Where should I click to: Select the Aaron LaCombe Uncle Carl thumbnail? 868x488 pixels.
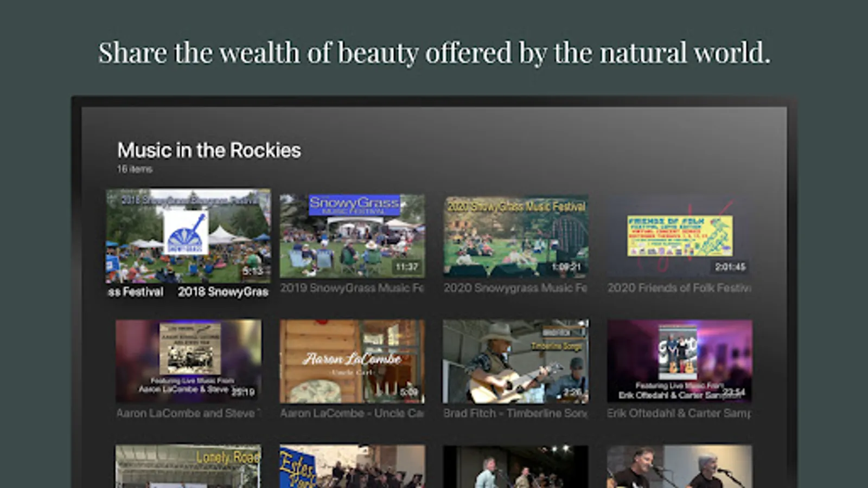pos(352,361)
